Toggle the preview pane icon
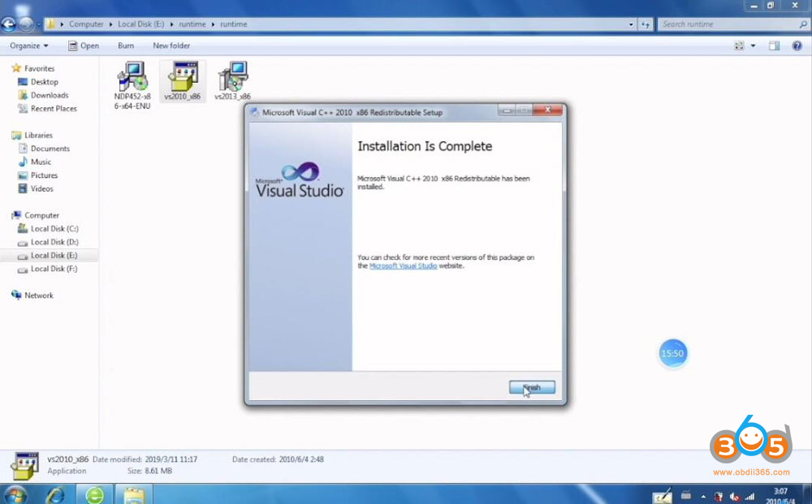The height and width of the screenshot is (504, 812). [774, 45]
